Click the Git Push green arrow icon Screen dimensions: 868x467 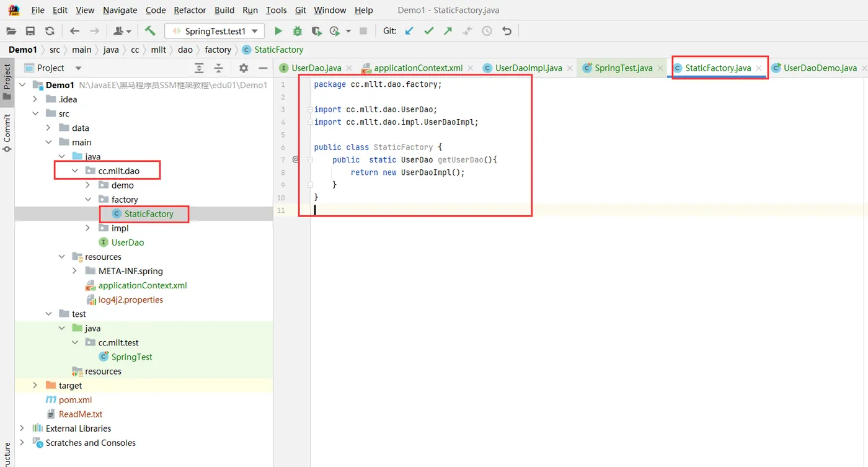tap(448, 31)
